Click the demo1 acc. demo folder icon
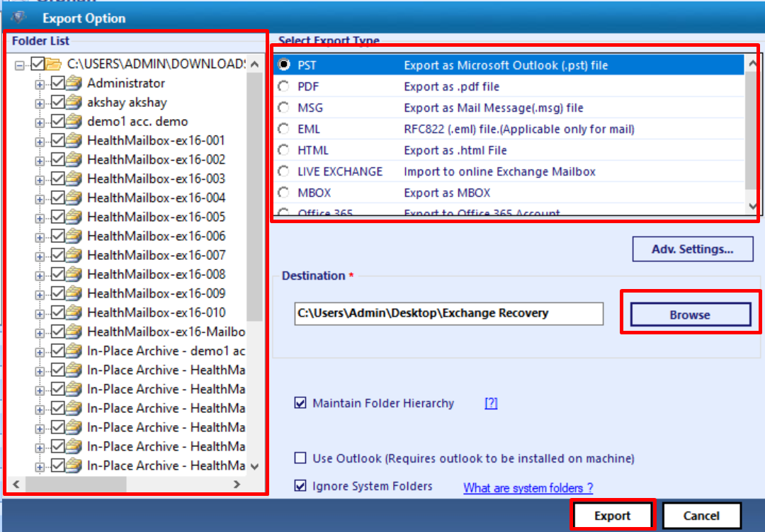This screenshot has height=532, width=765. tap(74, 121)
